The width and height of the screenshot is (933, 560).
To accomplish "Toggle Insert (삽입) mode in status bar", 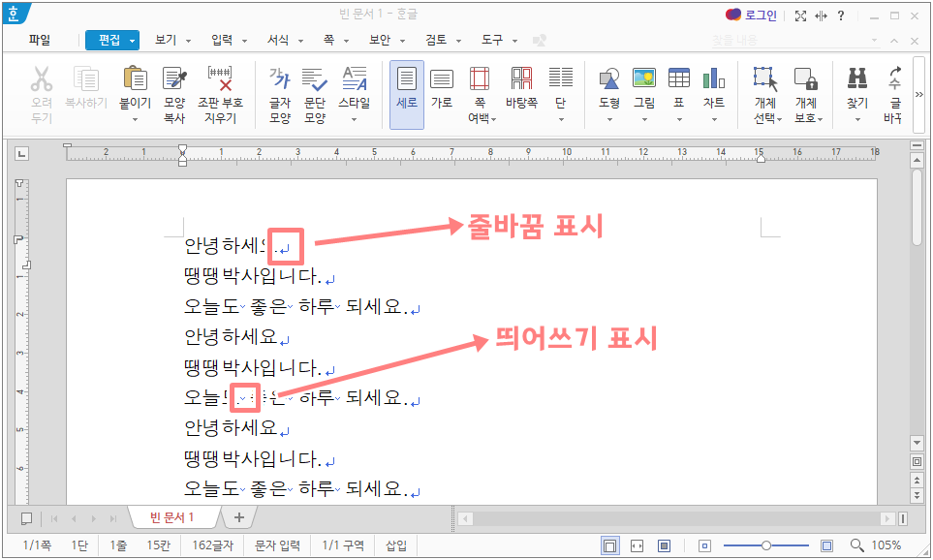I will [396, 545].
